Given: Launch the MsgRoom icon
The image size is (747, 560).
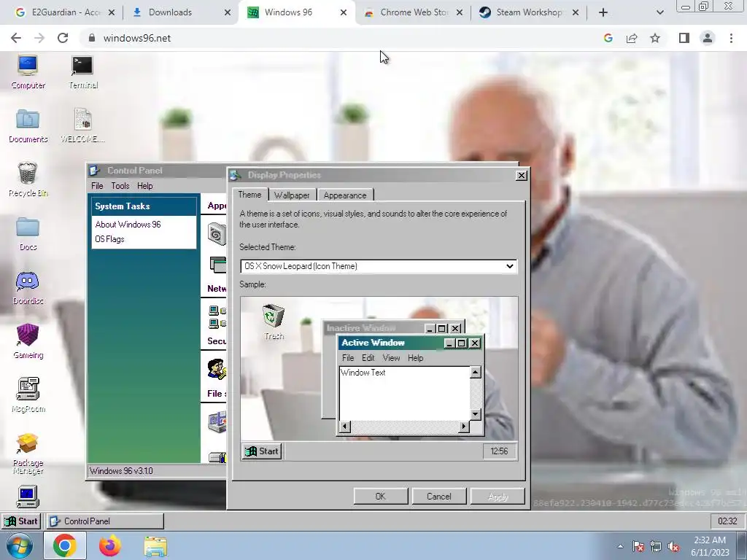Looking at the screenshot, I should [28, 394].
